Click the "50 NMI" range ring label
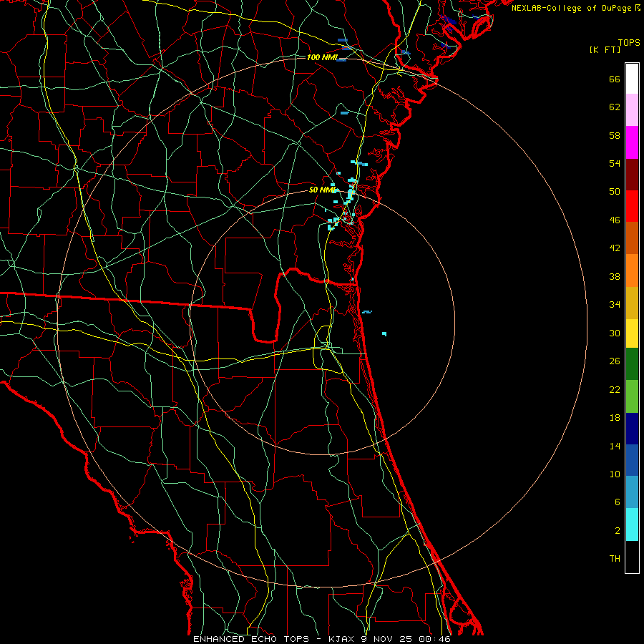Screen dimensions: 644x644 pos(323,190)
